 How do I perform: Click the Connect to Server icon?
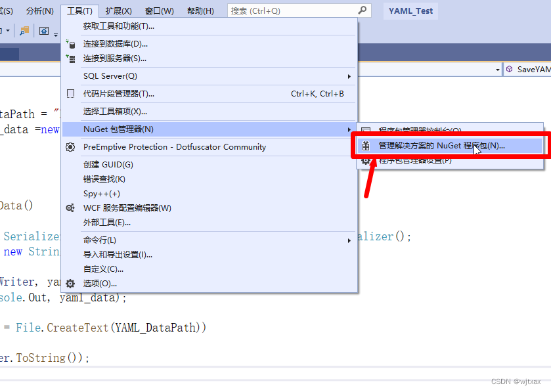click(71, 59)
